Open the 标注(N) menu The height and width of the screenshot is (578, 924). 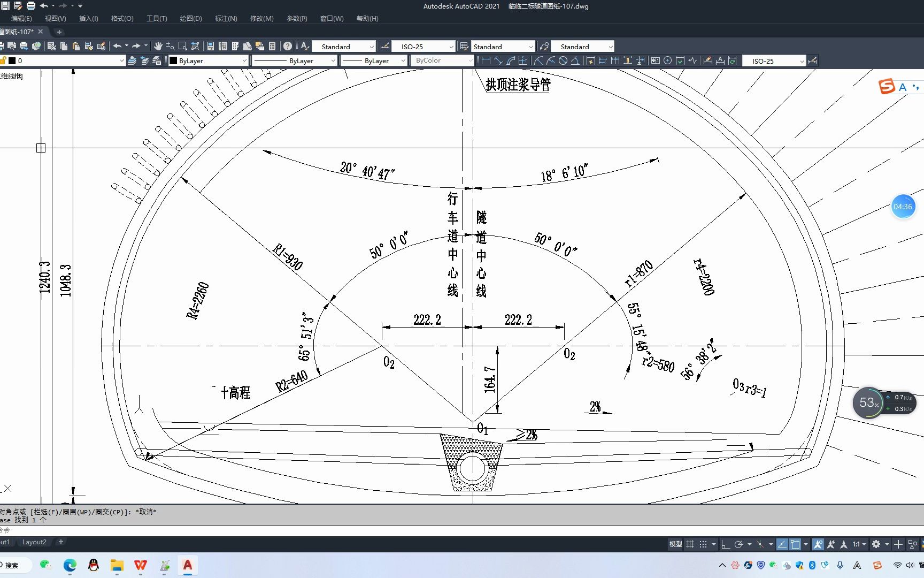pos(226,18)
